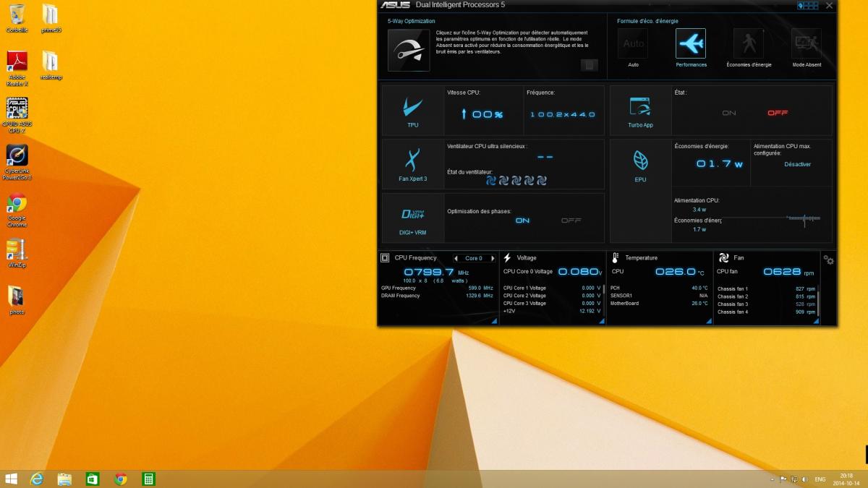The image size is (868, 488).
Task: Turn Turbo App state ON
Action: (x=729, y=113)
